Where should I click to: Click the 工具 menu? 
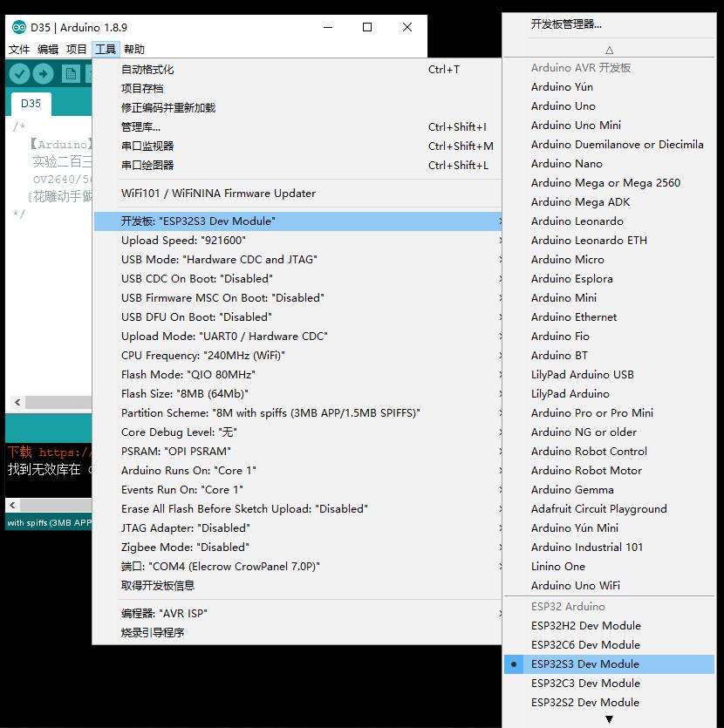pyautogui.click(x=106, y=49)
